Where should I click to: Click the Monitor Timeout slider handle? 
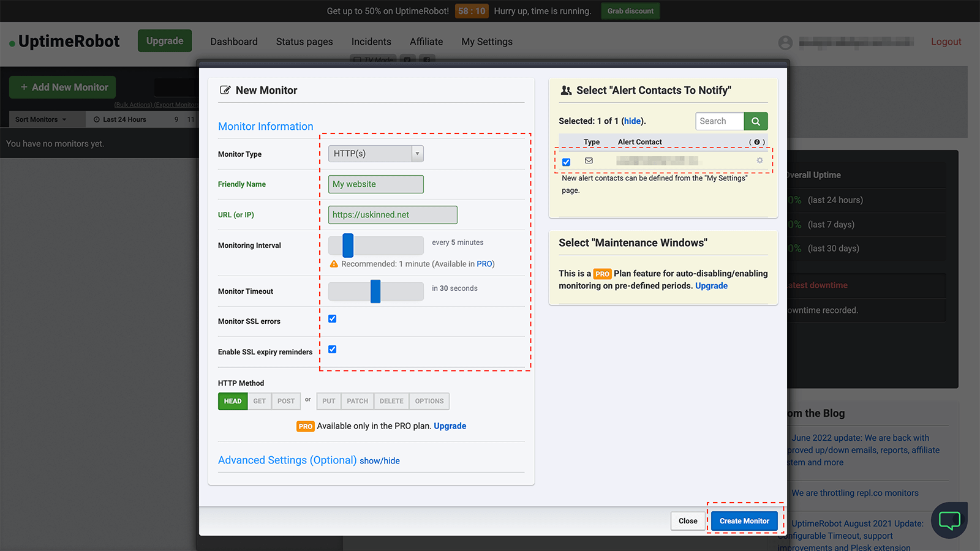click(375, 291)
